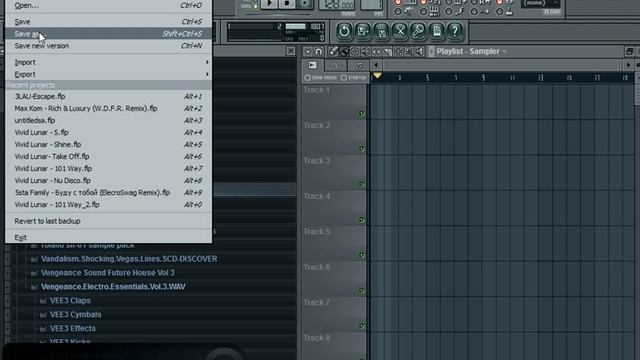Click the playlist horizontal scrollbar

pyautogui.click(x=502, y=65)
